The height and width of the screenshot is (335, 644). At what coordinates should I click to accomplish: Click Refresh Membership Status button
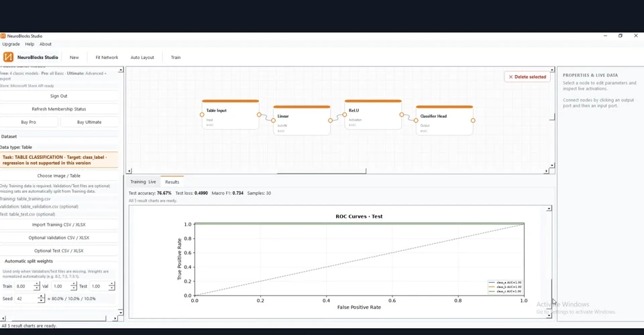pos(59,109)
